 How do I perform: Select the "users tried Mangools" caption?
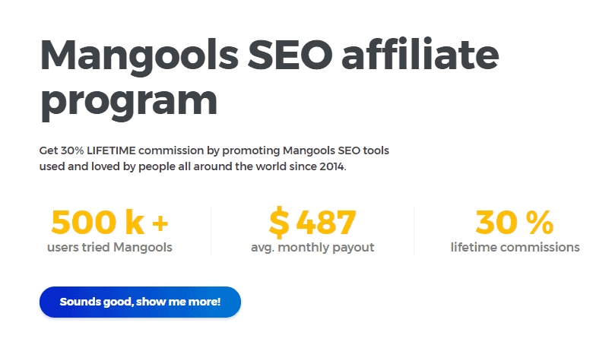(109, 247)
